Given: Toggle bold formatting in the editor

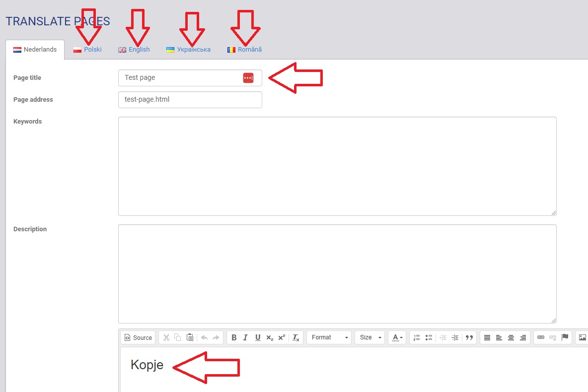Looking at the screenshot, I should tap(234, 337).
